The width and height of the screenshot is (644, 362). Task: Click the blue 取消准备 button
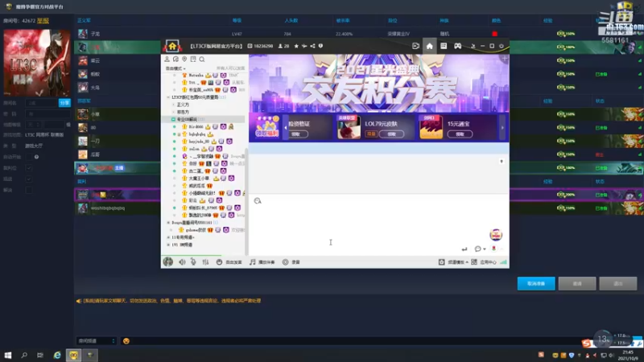pos(536,284)
